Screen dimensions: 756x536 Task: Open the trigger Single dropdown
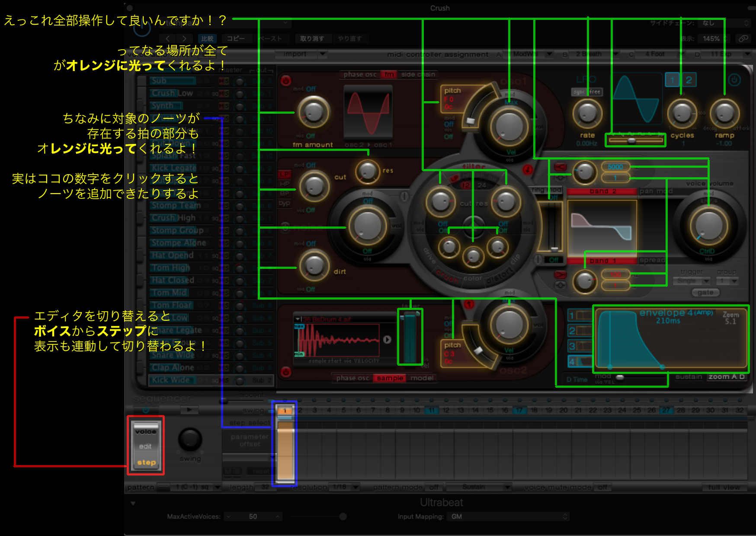[x=692, y=281]
